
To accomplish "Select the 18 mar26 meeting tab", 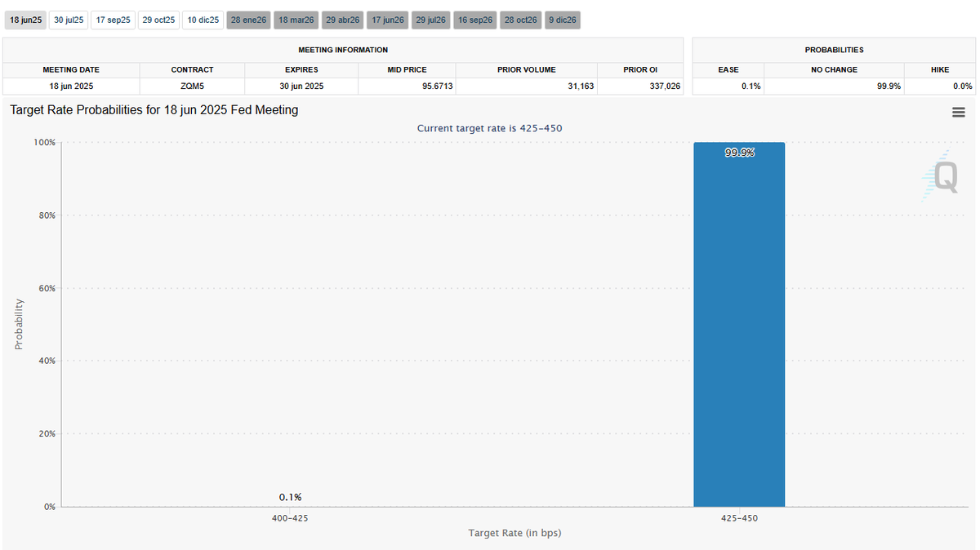I will (296, 20).
